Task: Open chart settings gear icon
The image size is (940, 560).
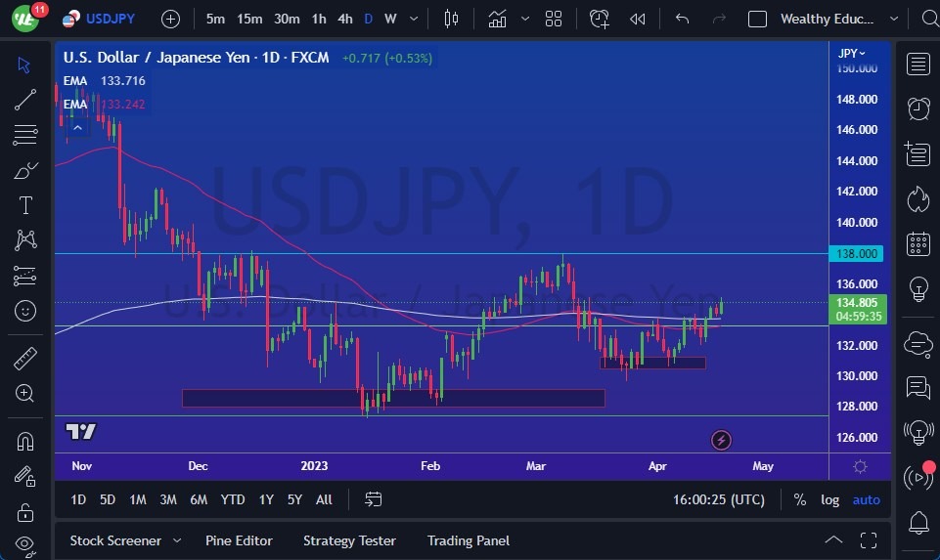Action: [860, 466]
